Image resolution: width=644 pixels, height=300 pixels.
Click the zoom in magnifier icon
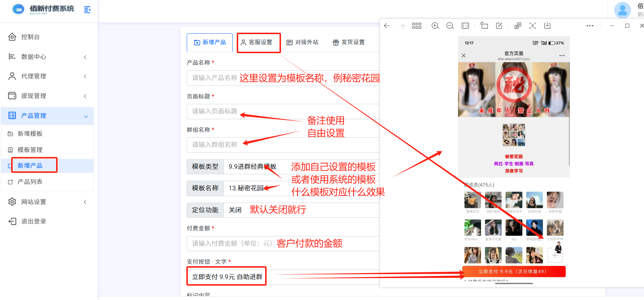click(x=435, y=26)
